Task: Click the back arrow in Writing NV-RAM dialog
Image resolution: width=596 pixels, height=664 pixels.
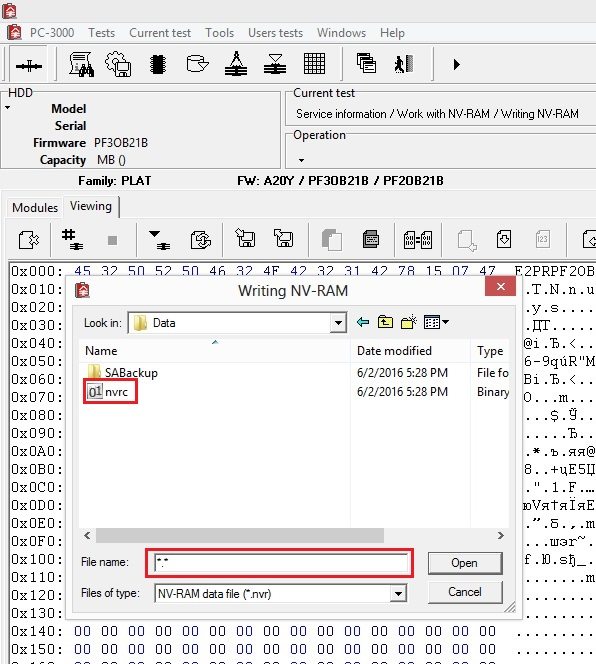Action: pyautogui.click(x=363, y=322)
